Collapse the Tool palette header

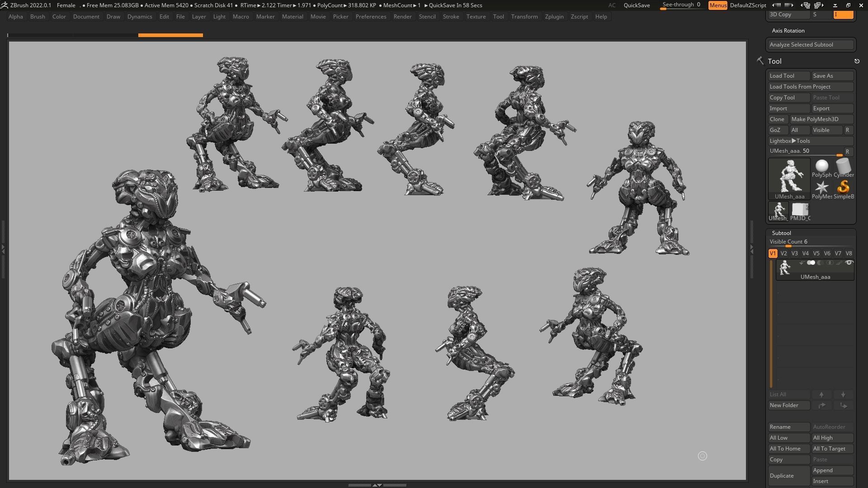774,61
